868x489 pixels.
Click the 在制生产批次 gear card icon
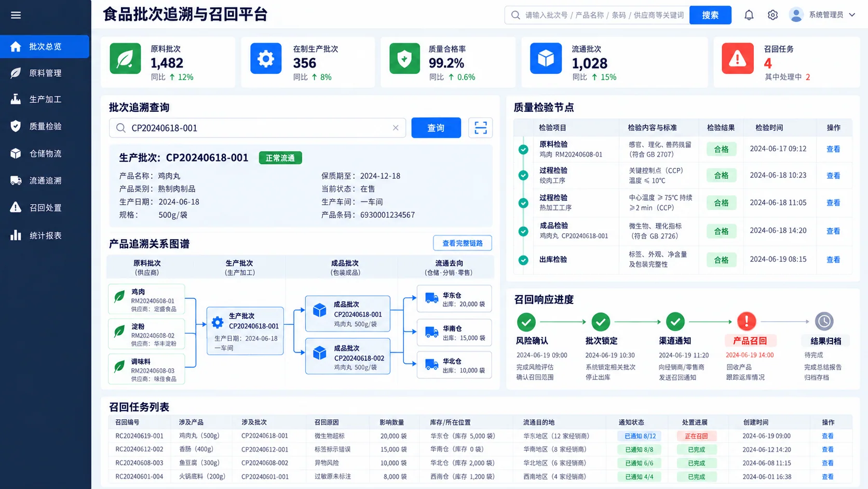tap(266, 58)
